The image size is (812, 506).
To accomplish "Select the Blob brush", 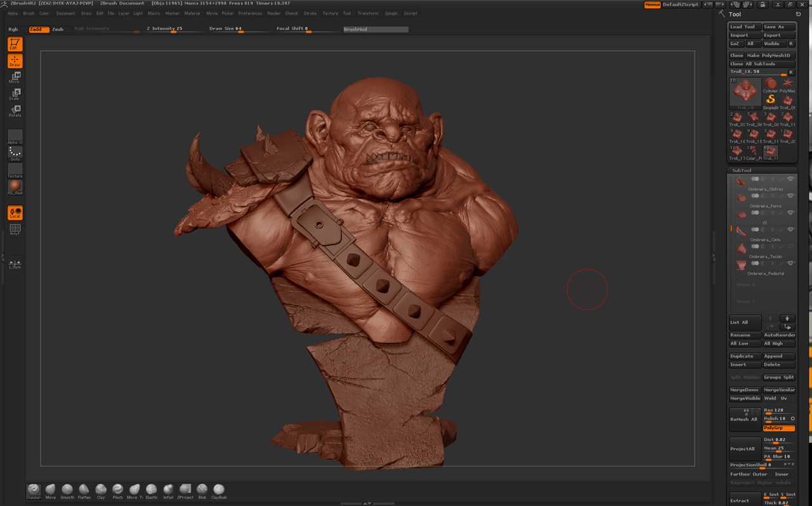I will pyautogui.click(x=202, y=491).
